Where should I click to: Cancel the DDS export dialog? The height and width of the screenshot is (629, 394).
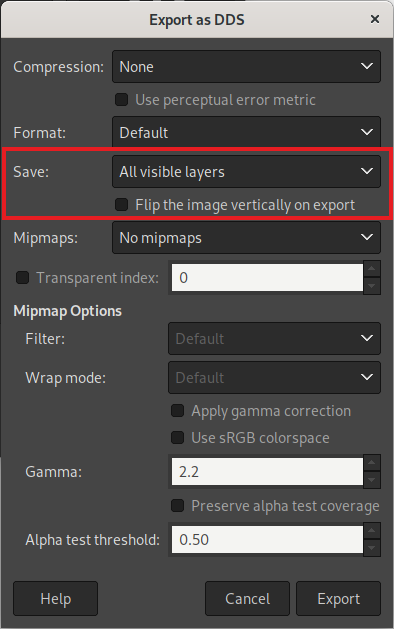click(x=247, y=599)
